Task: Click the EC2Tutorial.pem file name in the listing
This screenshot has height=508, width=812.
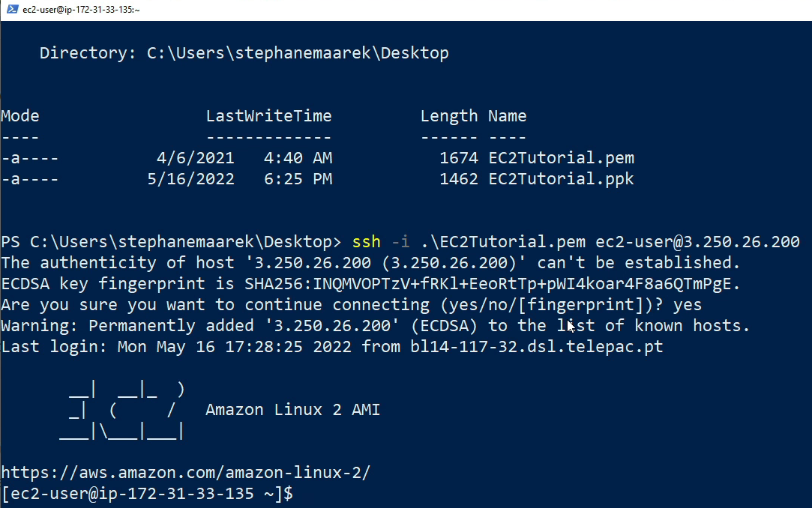Action: [561, 158]
